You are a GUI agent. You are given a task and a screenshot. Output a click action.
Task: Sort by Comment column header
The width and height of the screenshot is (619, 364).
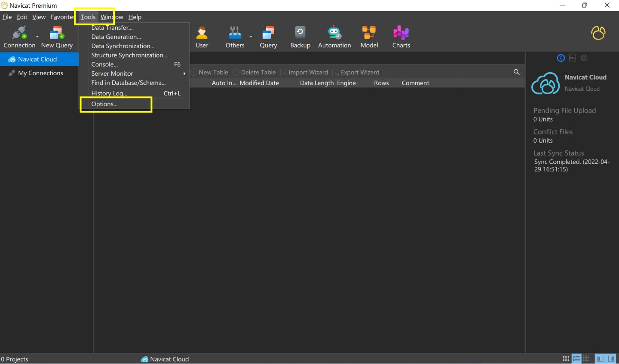coord(415,83)
